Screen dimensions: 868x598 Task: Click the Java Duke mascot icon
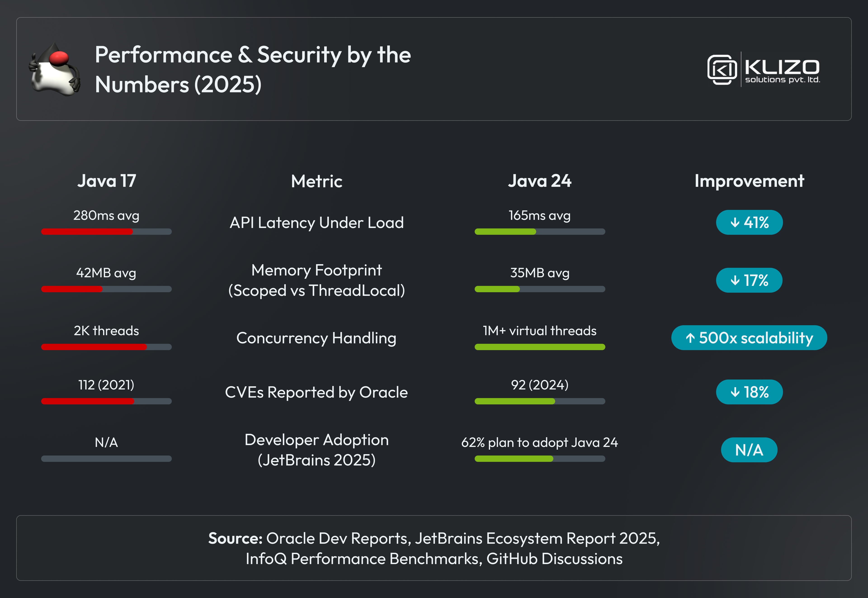[55, 69]
